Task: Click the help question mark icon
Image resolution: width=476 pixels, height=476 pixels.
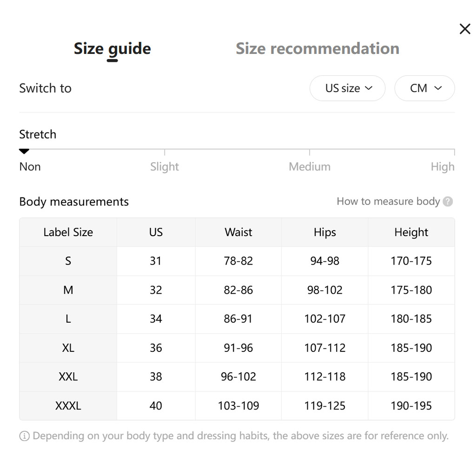Action: tap(448, 201)
